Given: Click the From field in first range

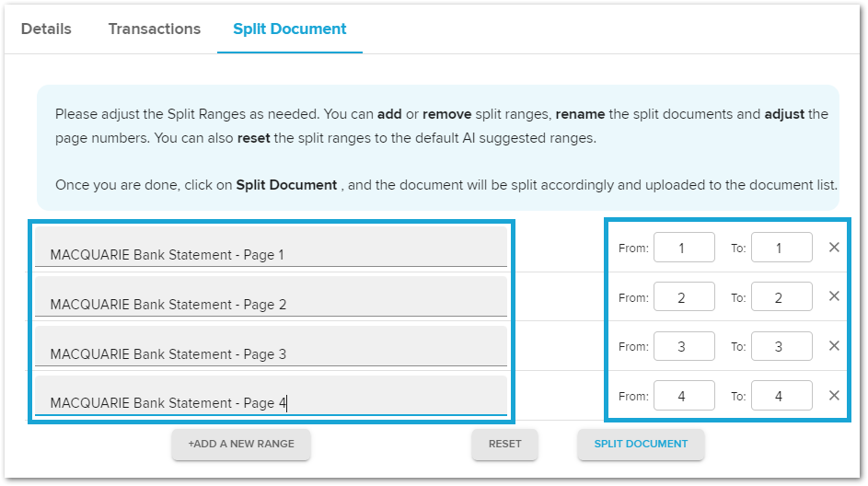Looking at the screenshot, I should 684,248.
